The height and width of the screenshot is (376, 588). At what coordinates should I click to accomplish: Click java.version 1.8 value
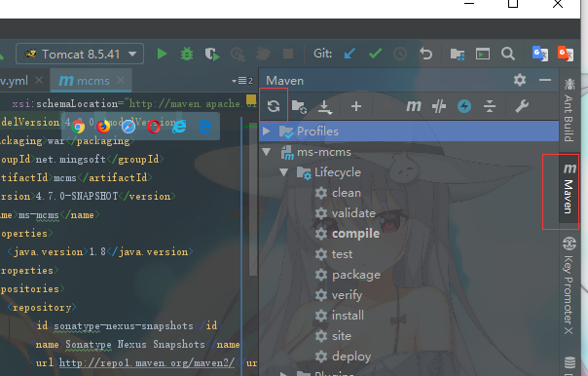tap(97, 251)
